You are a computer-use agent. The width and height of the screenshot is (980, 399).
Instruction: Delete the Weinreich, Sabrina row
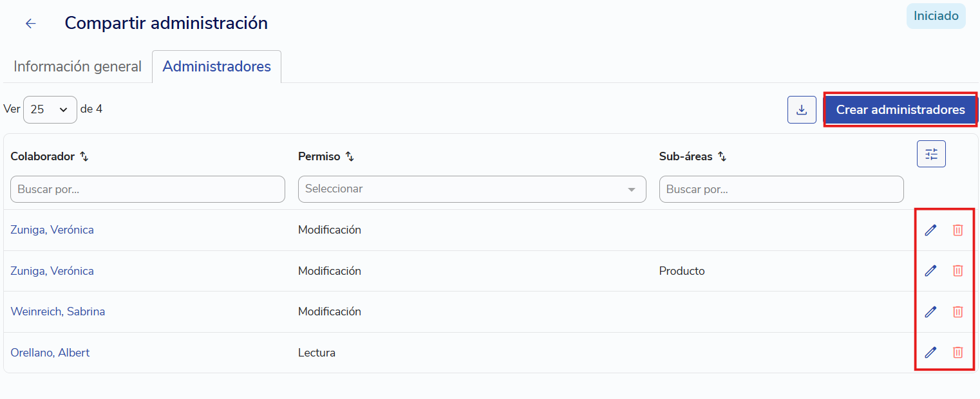[x=958, y=311]
